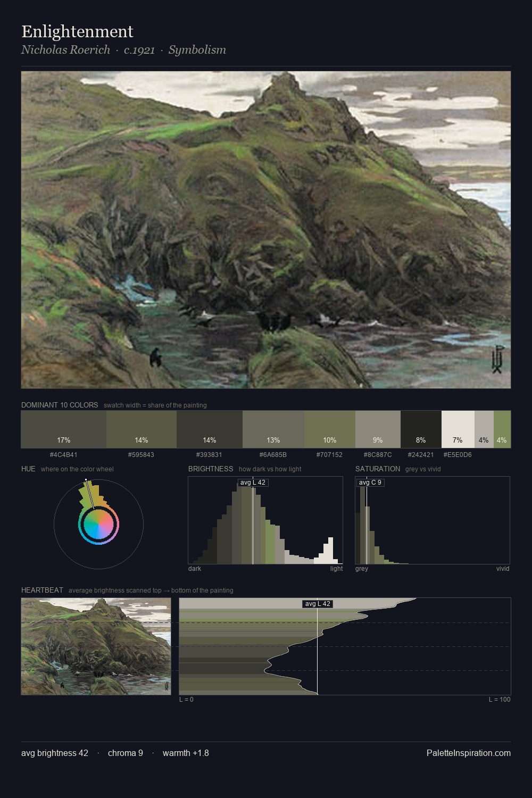
Task: Click the hue color wheel
Action: (x=98, y=525)
